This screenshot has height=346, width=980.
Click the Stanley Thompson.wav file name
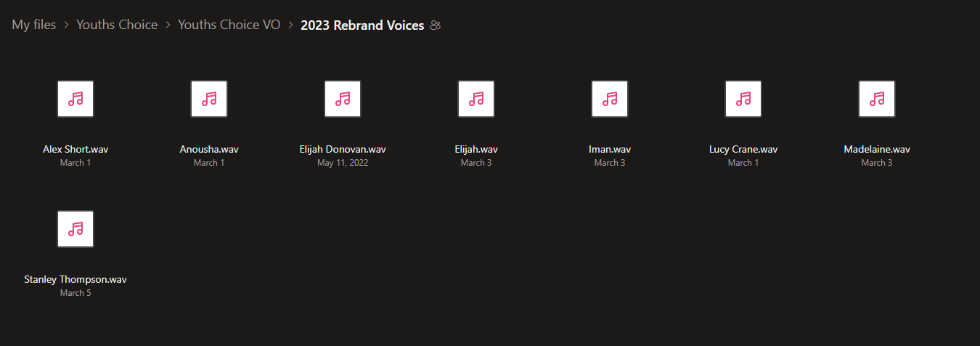pos(75,280)
